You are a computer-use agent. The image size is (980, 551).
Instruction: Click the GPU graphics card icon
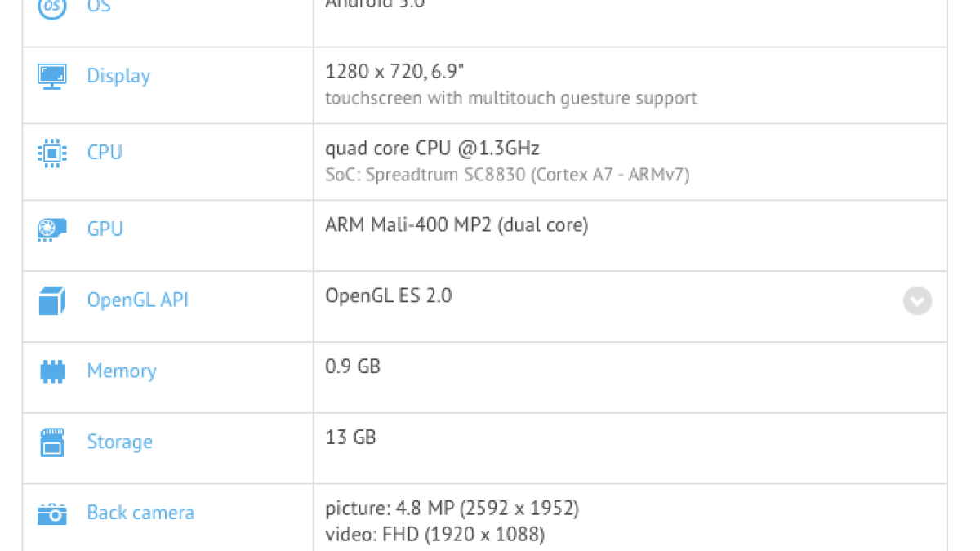coord(51,229)
